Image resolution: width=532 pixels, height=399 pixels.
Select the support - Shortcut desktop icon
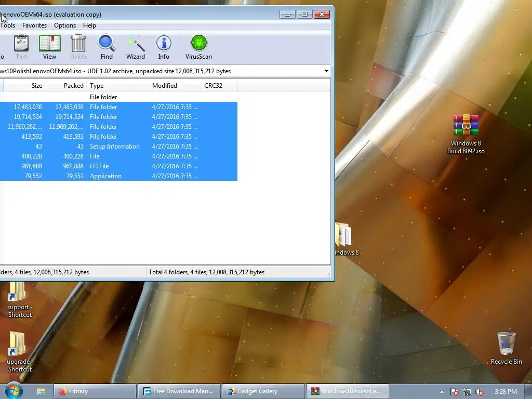[20, 300]
